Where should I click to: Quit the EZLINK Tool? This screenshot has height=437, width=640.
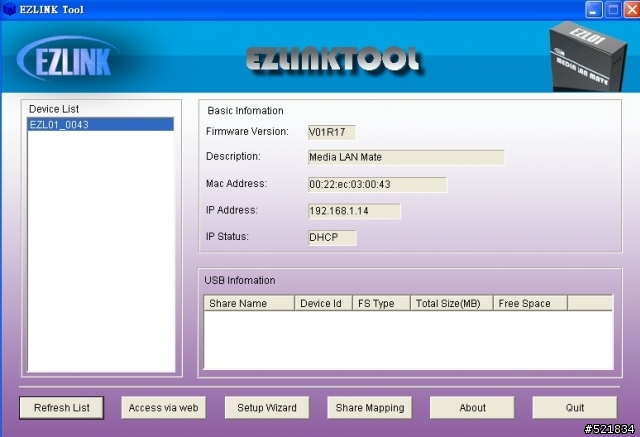pos(575,408)
